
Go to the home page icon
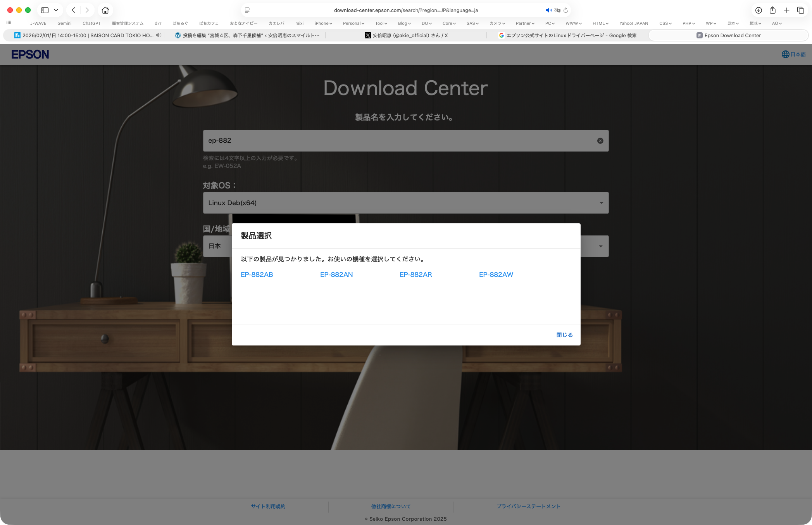coord(105,10)
